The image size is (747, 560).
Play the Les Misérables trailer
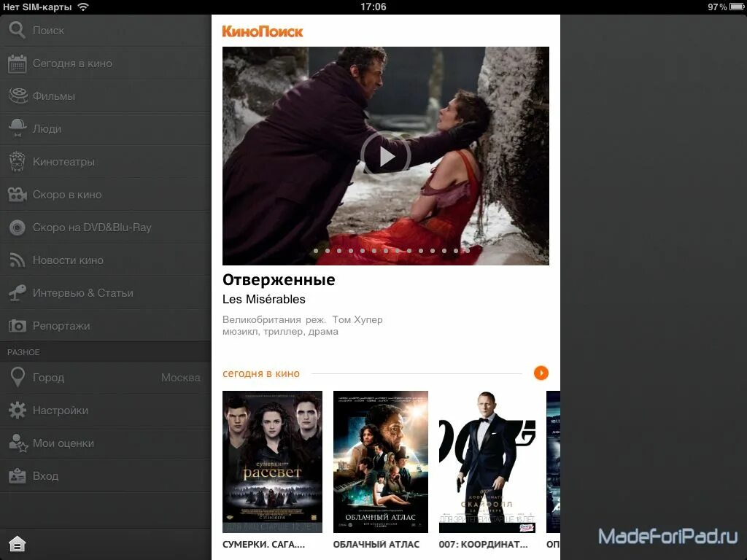point(385,156)
